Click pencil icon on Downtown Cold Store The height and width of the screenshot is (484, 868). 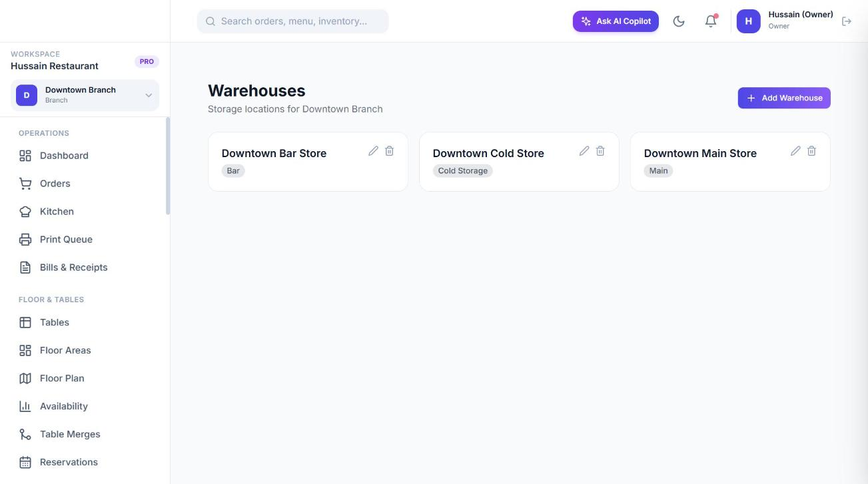click(x=584, y=151)
